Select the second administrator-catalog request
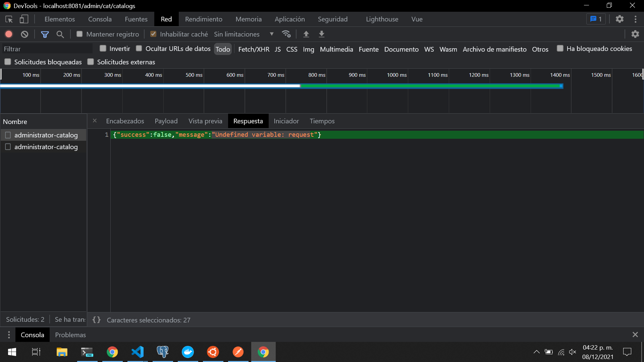Image resolution: width=644 pixels, height=362 pixels. (43, 147)
